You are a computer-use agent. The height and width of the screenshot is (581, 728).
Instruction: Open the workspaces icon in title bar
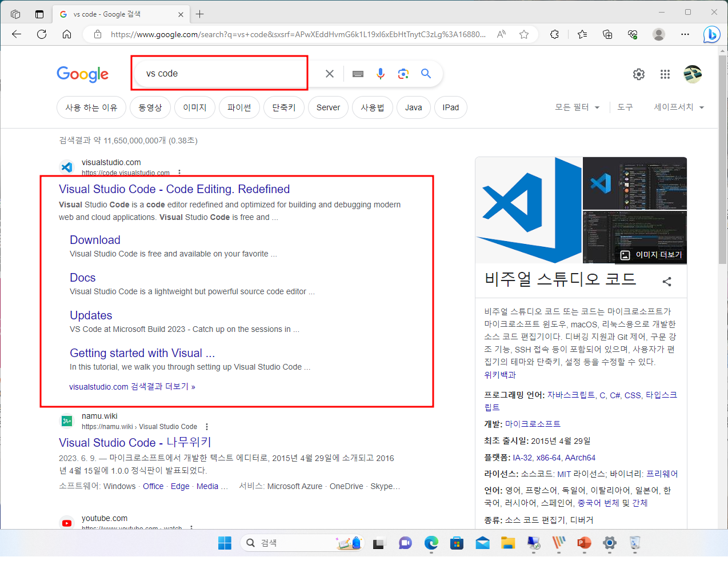pyautogui.click(x=15, y=14)
